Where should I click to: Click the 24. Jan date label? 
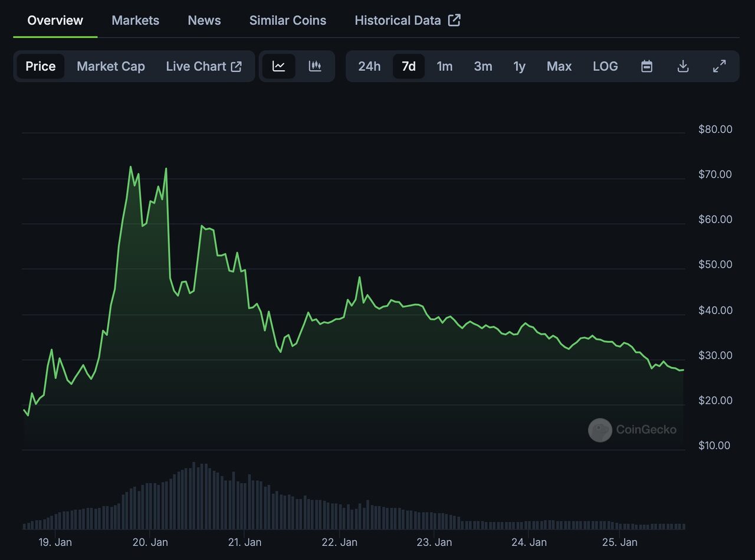pyautogui.click(x=528, y=542)
